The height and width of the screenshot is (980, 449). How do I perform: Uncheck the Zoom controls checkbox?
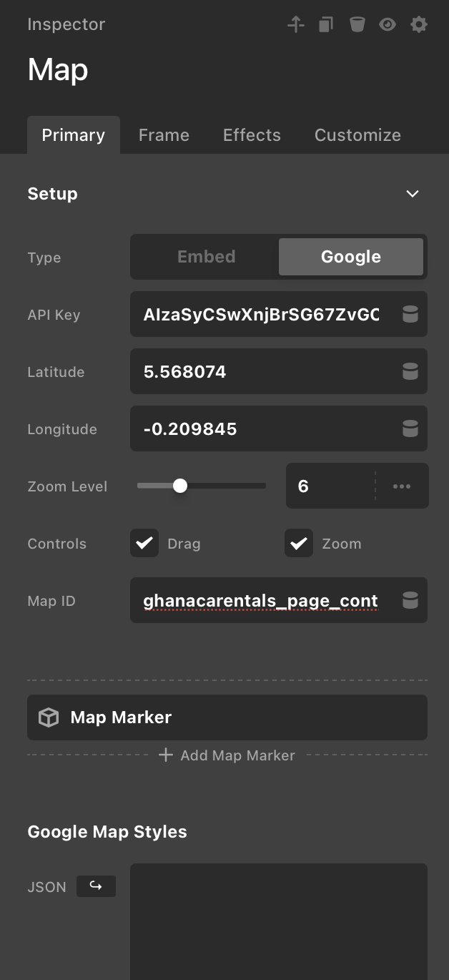(x=299, y=544)
